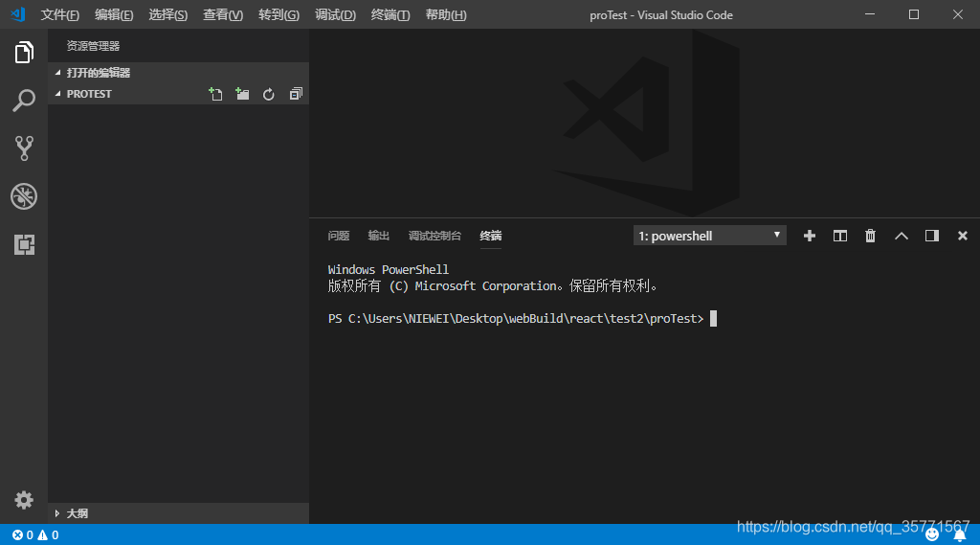This screenshot has height=545, width=980.
Task: Open the Search view in activity bar
Action: [x=24, y=101]
